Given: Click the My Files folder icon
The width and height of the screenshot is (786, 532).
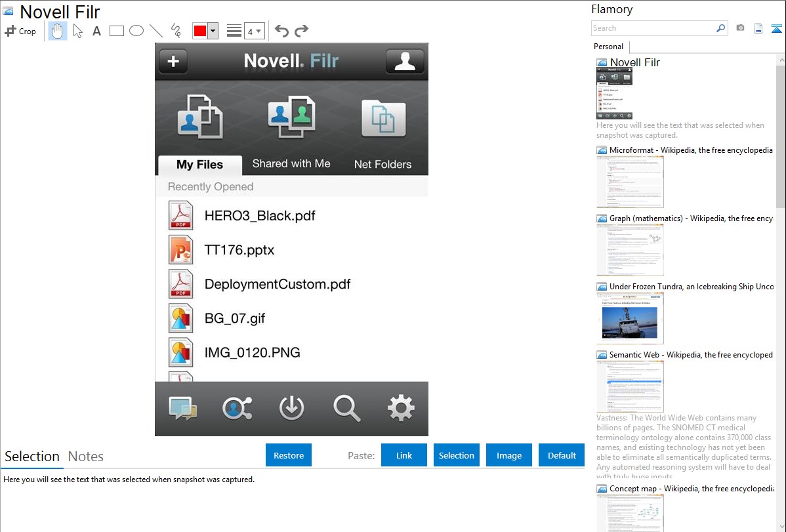Looking at the screenshot, I should [x=200, y=117].
